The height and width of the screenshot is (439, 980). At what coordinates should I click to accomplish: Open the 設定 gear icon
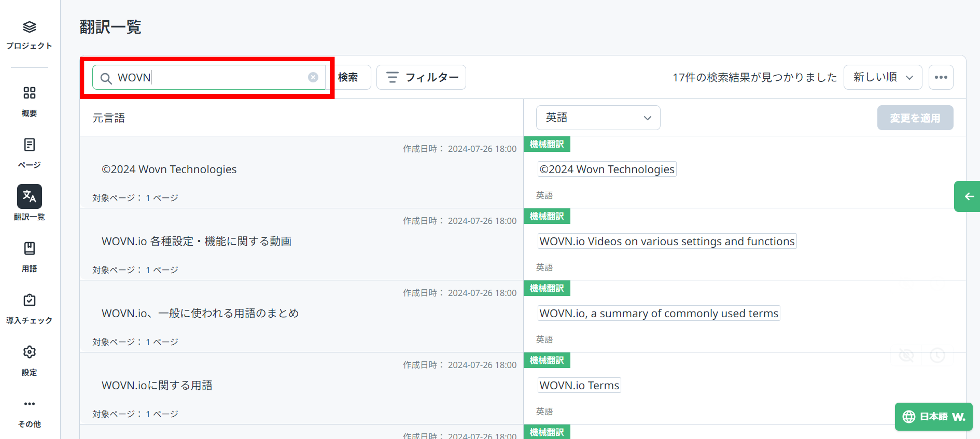[x=29, y=352]
